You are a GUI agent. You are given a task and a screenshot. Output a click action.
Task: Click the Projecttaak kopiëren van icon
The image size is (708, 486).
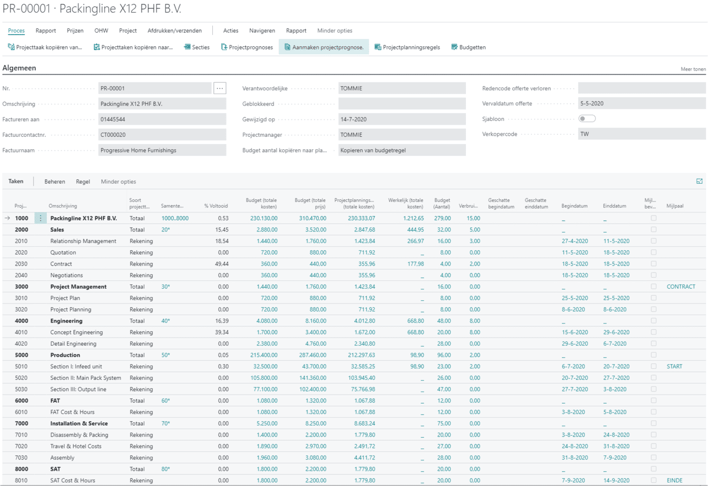point(11,47)
